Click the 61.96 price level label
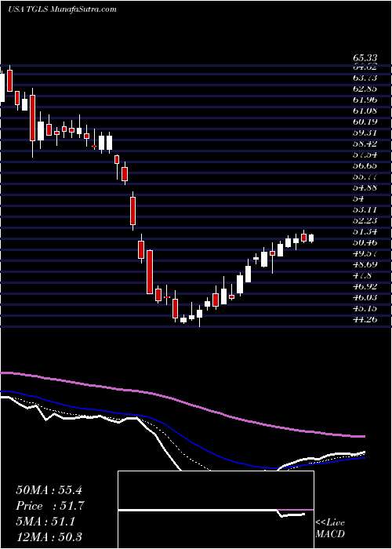Image resolution: width=392 pixels, height=549 pixels. pyautogui.click(x=365, y=100)
